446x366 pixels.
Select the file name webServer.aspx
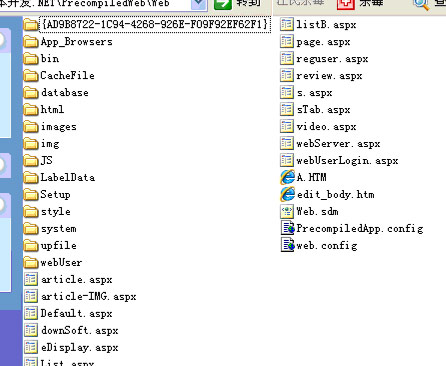(x=338, y=144)
